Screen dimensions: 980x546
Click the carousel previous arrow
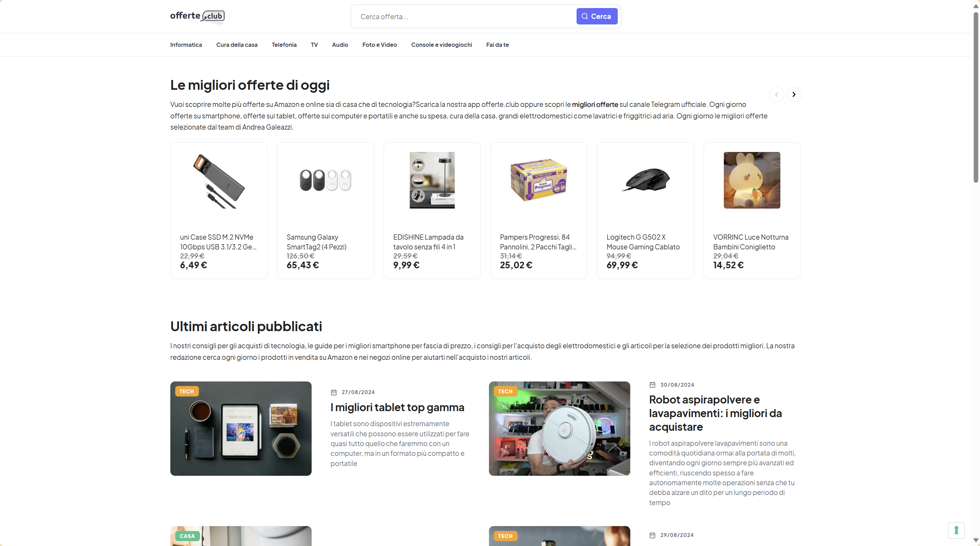[777, 94]
